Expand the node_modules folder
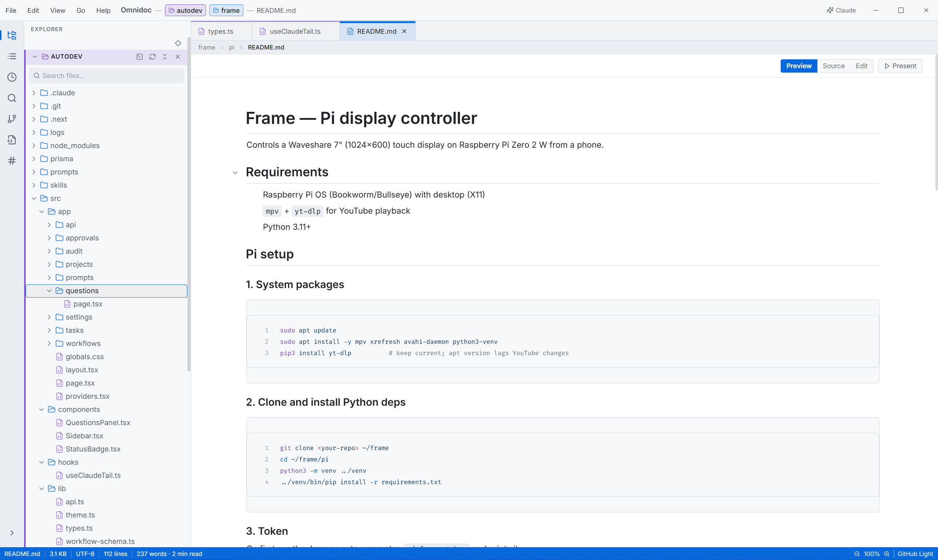This screenshot has width=938, height=560. (34, 145)
